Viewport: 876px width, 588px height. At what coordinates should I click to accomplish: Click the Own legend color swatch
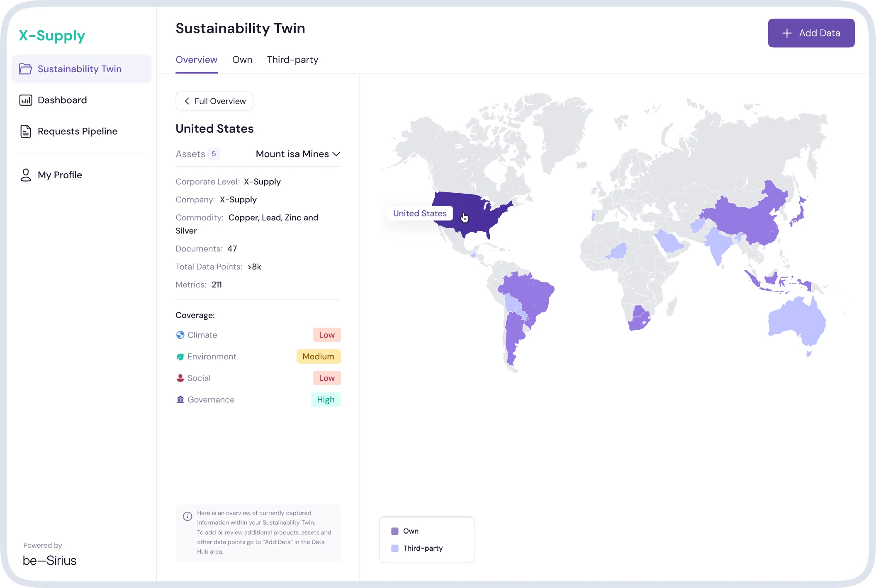point(395,531)
